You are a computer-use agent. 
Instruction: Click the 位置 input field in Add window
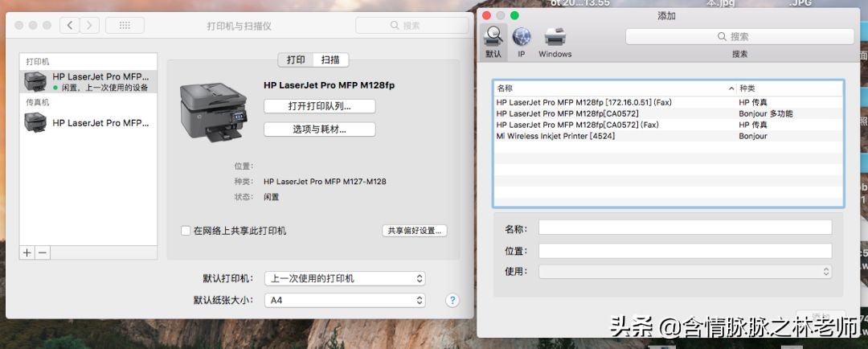(686, 250)
